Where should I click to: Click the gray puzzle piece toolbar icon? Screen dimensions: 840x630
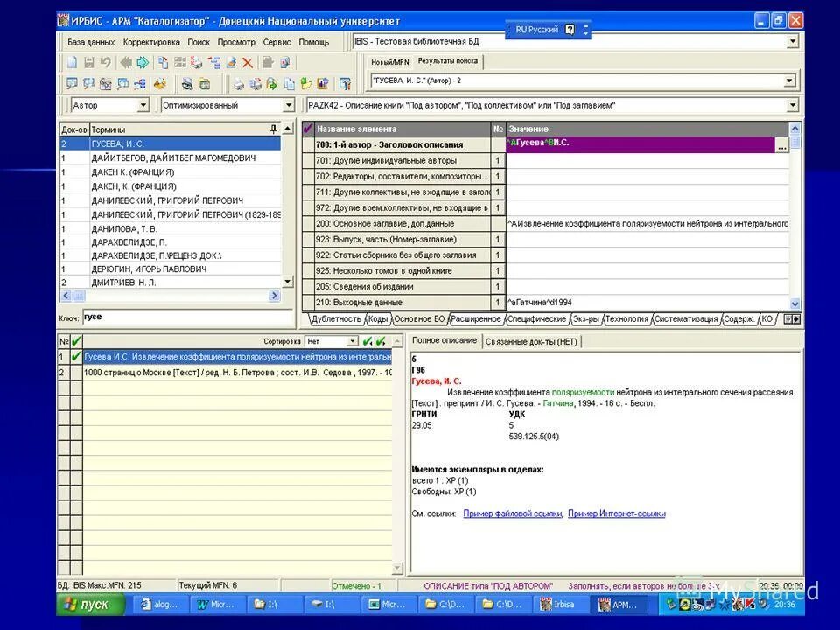click(268, 63)
